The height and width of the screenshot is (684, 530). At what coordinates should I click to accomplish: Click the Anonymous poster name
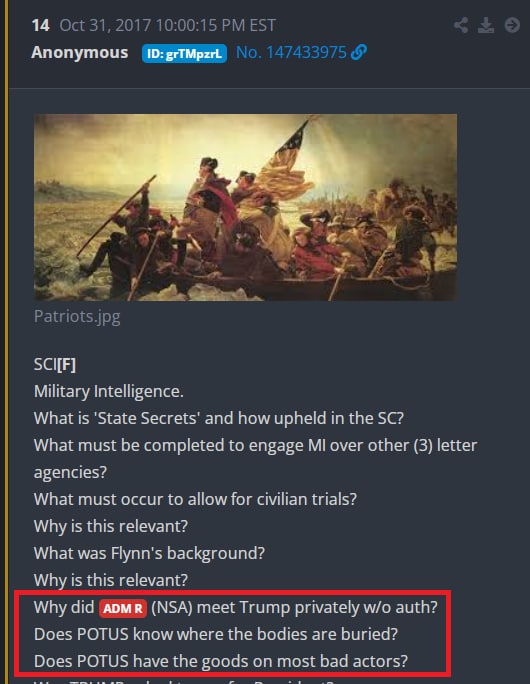coord(80,52)
